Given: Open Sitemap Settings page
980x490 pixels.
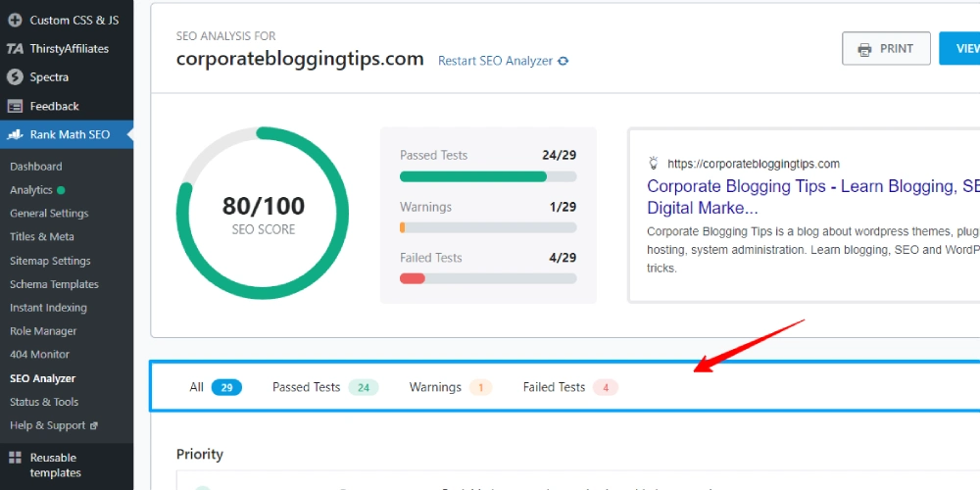Looking at the screenshot, I should (50, 261).
